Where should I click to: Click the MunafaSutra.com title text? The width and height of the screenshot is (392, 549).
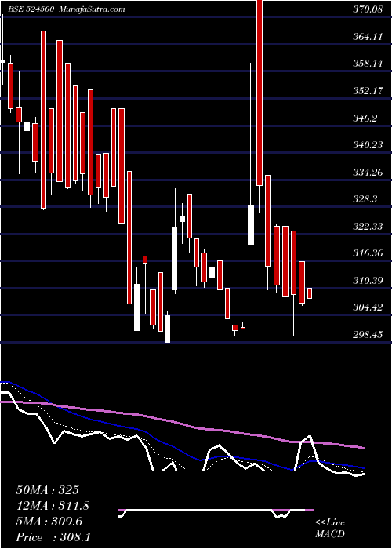[92, 9]
